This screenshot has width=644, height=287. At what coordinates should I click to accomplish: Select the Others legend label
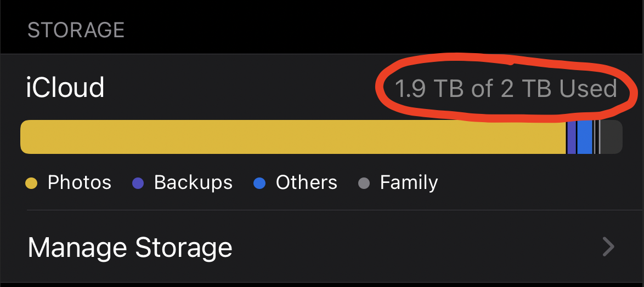307,182
